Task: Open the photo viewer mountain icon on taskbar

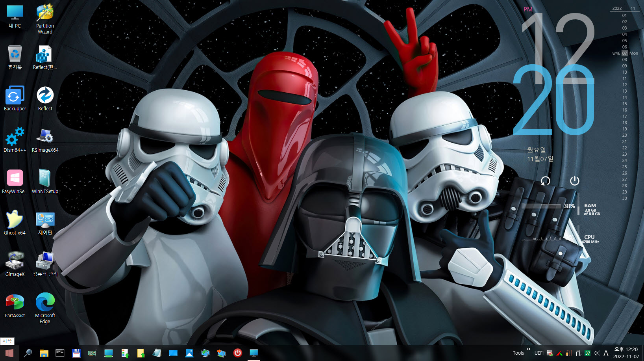Action: click(x=189, y=353)
